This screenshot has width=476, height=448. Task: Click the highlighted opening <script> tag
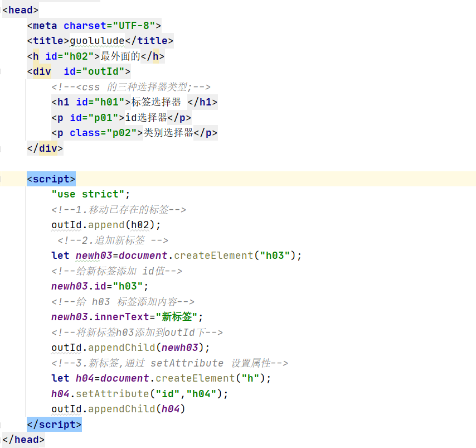[51, 179]
